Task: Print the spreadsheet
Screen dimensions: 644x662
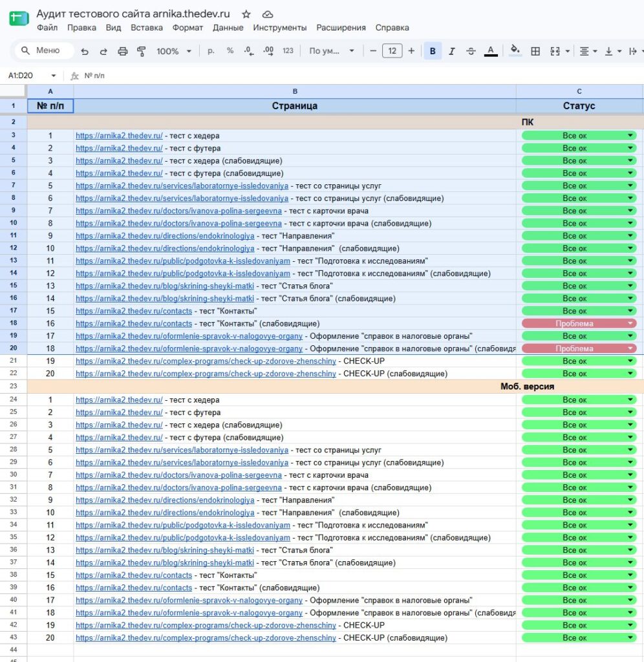Action: tap(122, 51)
